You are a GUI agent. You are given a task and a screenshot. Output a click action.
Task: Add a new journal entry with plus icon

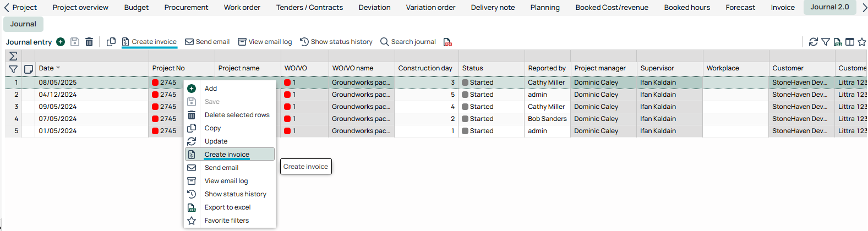pyautogui.click(x=61, y=42)
